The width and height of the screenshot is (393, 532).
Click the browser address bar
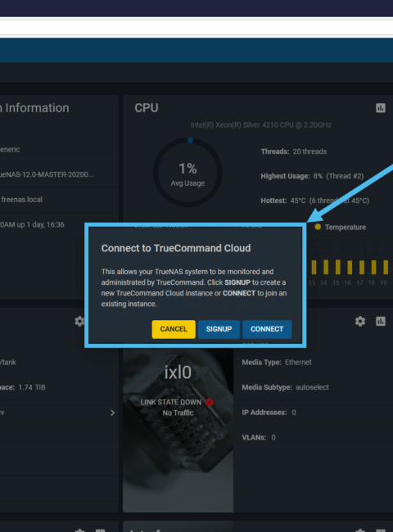tap(196, 27)
